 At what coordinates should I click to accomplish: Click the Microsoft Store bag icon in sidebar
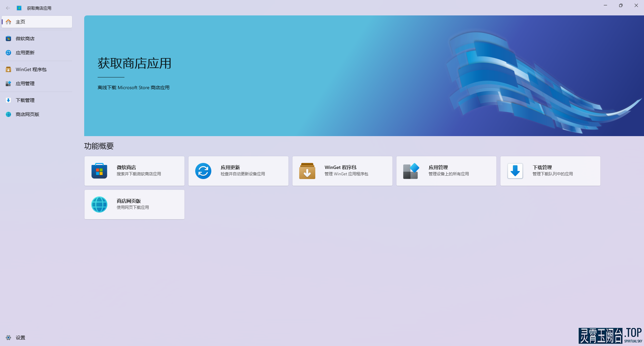point(8,39)
